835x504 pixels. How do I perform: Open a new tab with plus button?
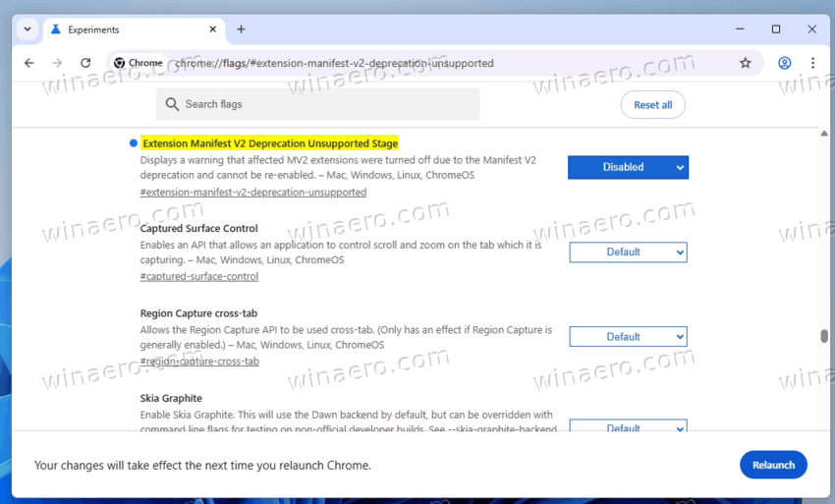click(241, 29)
